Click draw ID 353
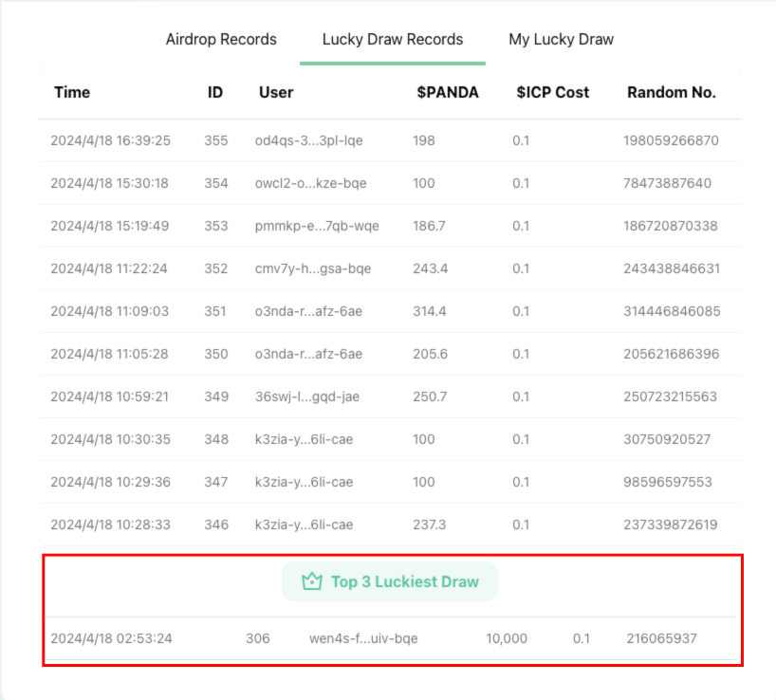The height and width of the screenshot is (700, 776). 216,226
